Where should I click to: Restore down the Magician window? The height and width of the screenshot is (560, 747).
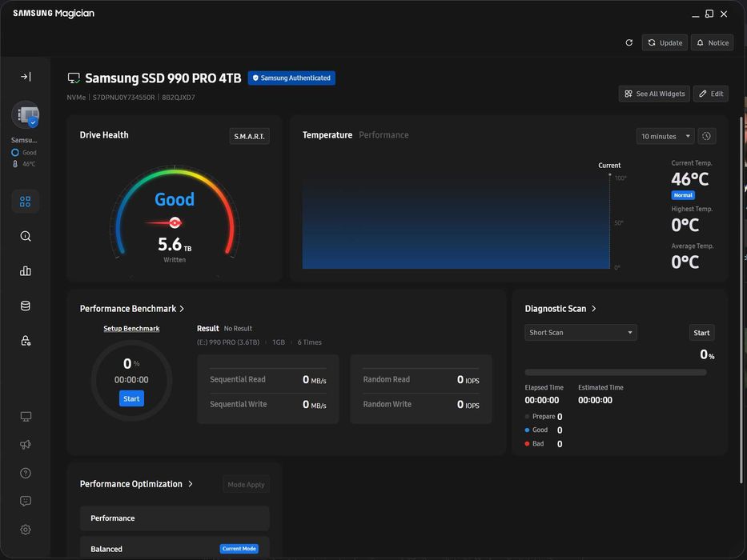709,14
